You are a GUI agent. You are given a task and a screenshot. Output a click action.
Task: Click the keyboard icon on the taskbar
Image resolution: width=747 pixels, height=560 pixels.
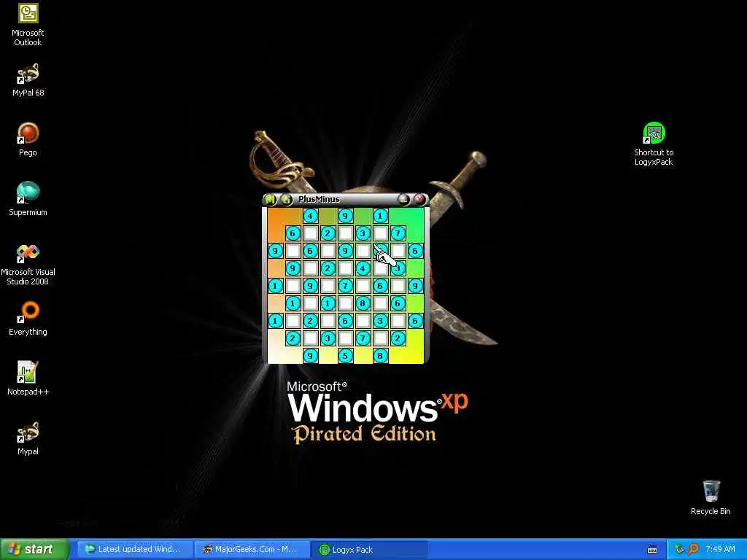(x=652, y=550)
